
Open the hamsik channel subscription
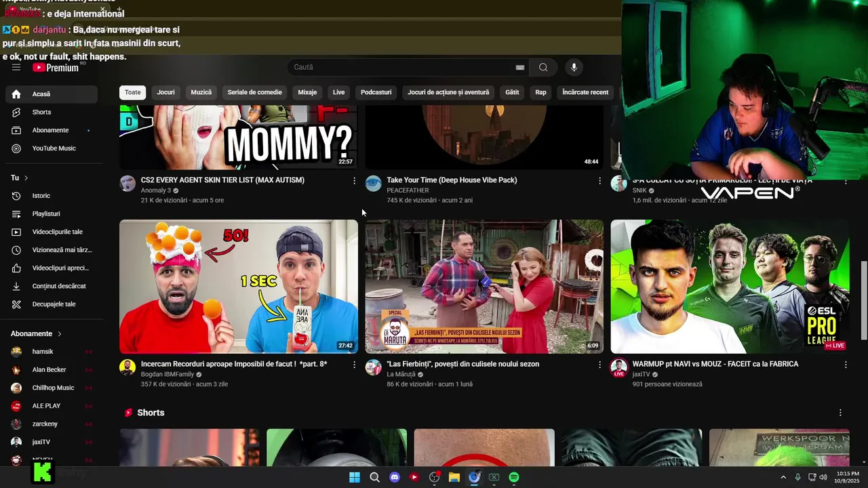click(x=52, y=352)
